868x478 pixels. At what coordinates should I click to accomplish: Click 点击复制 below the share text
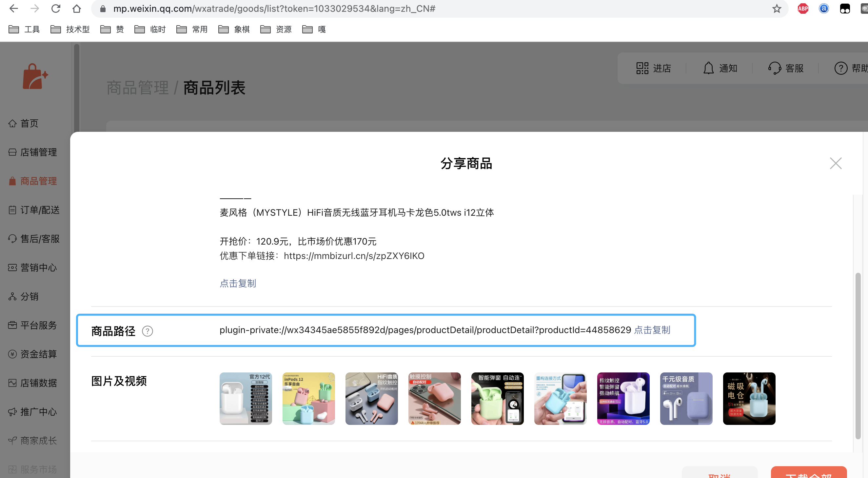click(238, 283)
